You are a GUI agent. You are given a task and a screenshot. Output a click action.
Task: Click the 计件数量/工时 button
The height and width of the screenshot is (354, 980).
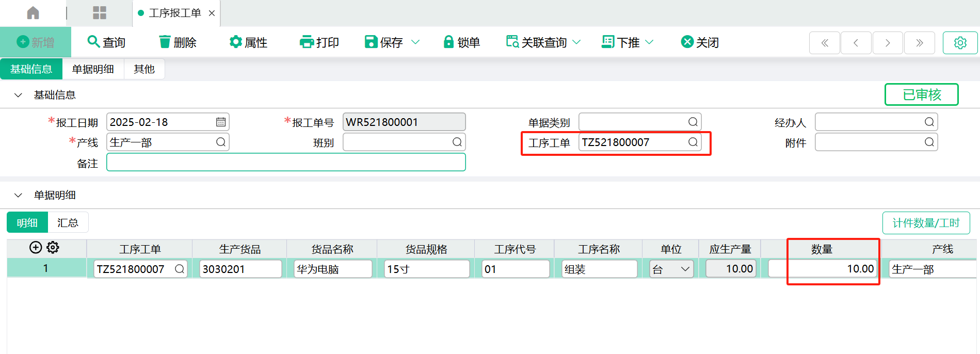(x=926, y=223)
